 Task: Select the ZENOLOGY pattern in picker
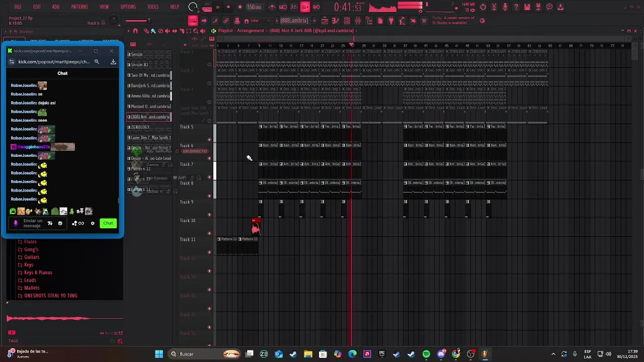[149, 127]
